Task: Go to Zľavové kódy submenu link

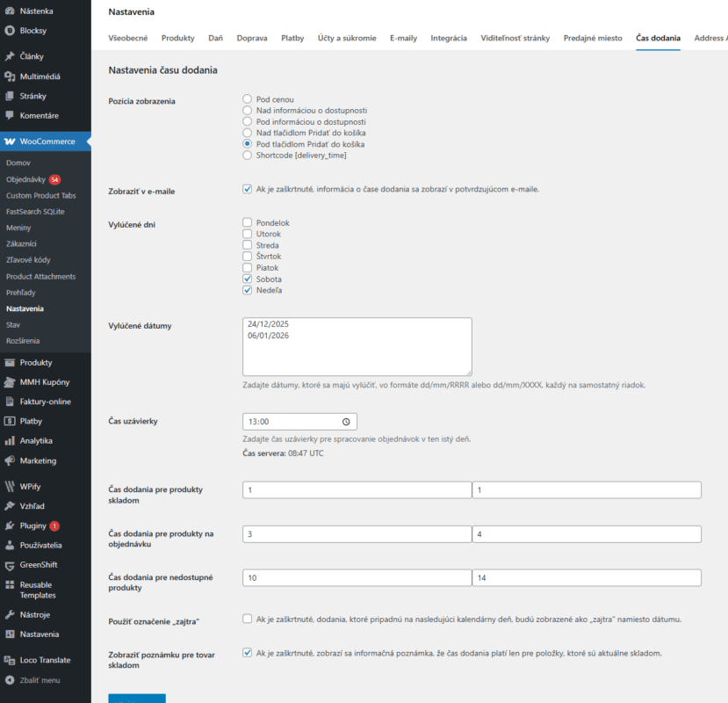Action: (x=28, y=260)
